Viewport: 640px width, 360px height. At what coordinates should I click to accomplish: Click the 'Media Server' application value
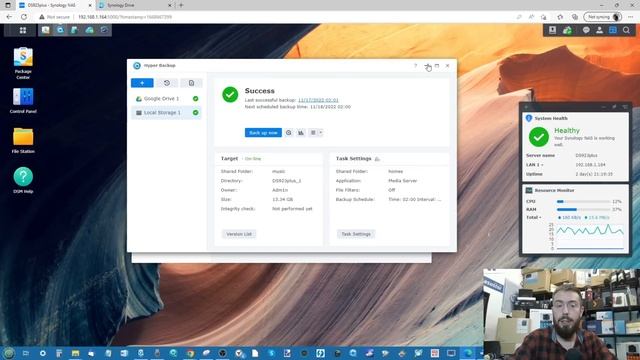click(402, 180)
